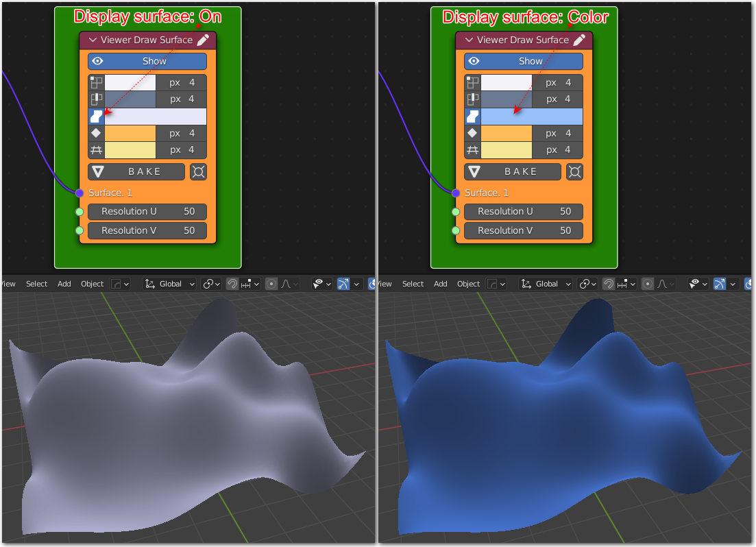The width and height of the screenshot is (756, 547).
Task: Click Resolution U field in 'Display surface: On' node
Action: [147, 211]
